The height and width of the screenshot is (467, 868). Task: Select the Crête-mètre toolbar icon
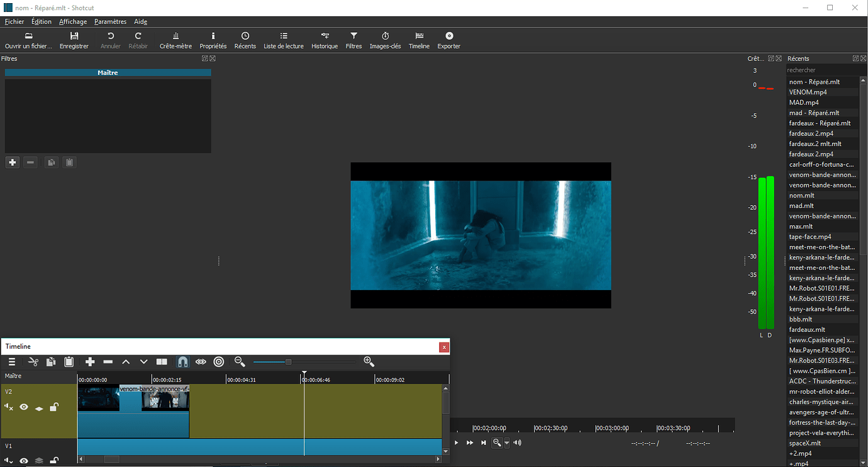175,40
